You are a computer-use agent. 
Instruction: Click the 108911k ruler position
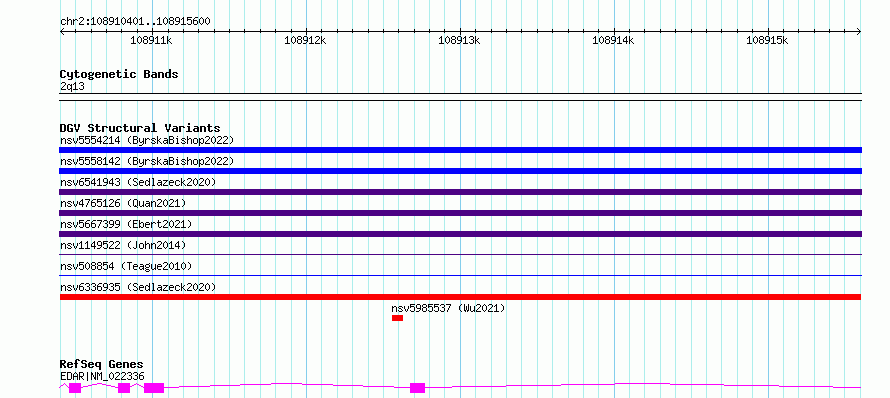tap(151, 40)
